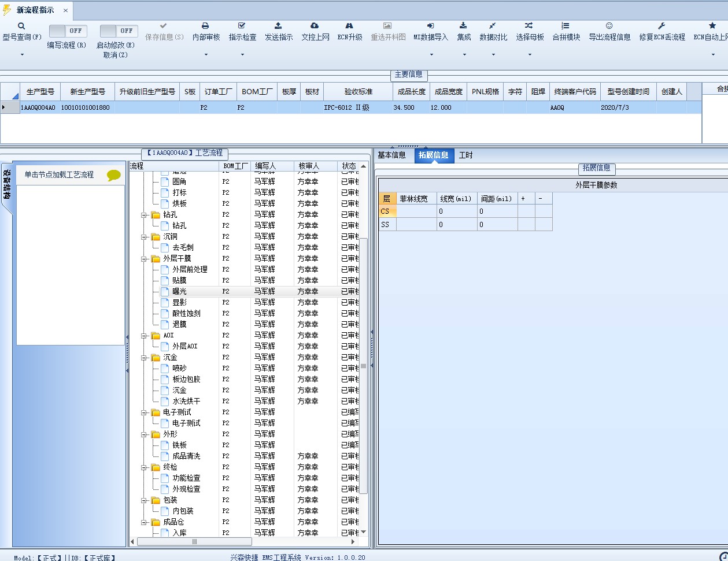Click the 单击节点加载工艺流程 header
The image size is (728, 561).
(x=59, y=174)
